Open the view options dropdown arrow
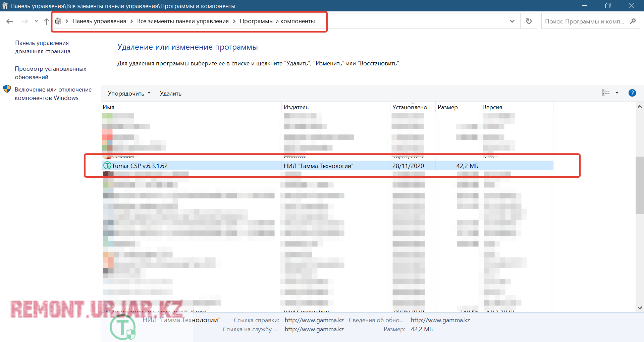644x342 pixels. pyautogui.click(x=617, y=93)
